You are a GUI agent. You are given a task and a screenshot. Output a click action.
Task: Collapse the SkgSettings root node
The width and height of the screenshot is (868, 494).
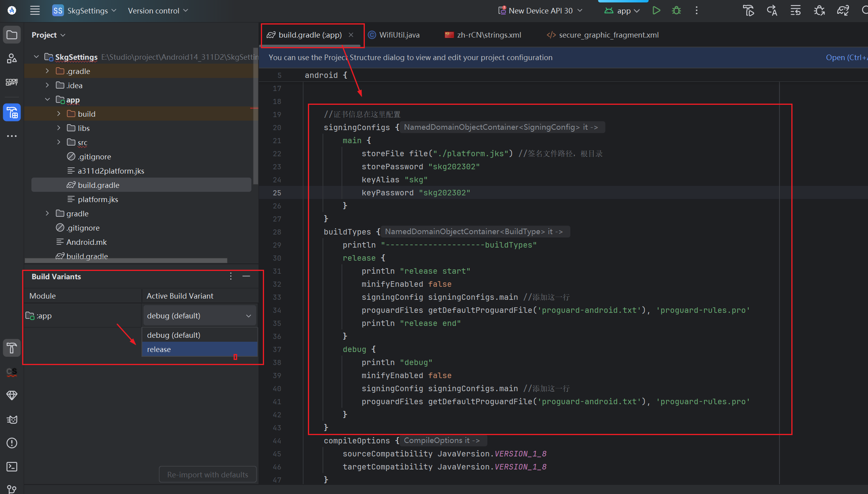tap(36, 57)
